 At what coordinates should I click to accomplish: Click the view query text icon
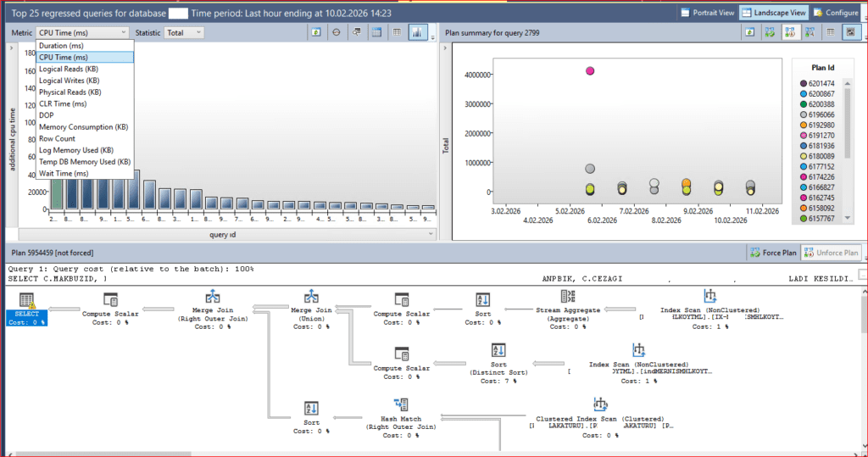tap(356, 32)
